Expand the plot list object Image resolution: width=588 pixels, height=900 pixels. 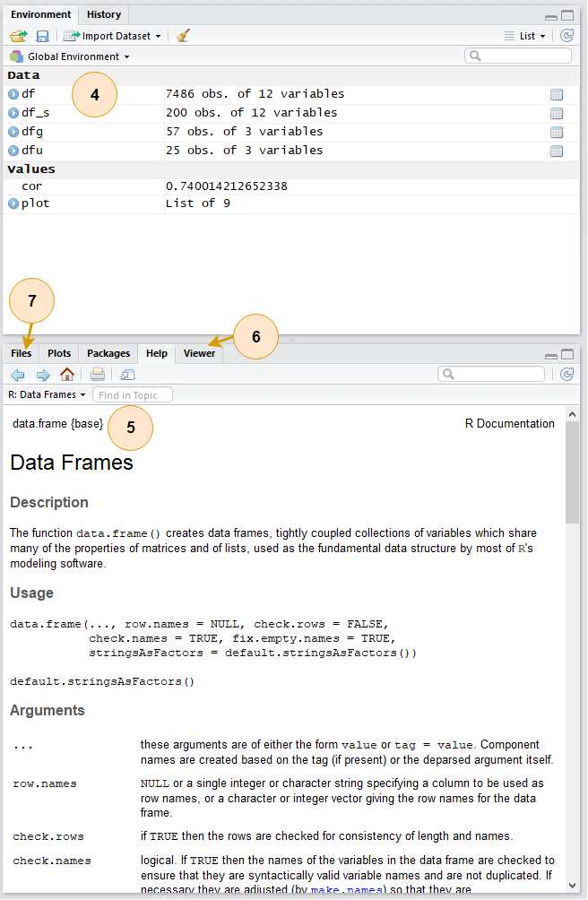tap(13, 203)
